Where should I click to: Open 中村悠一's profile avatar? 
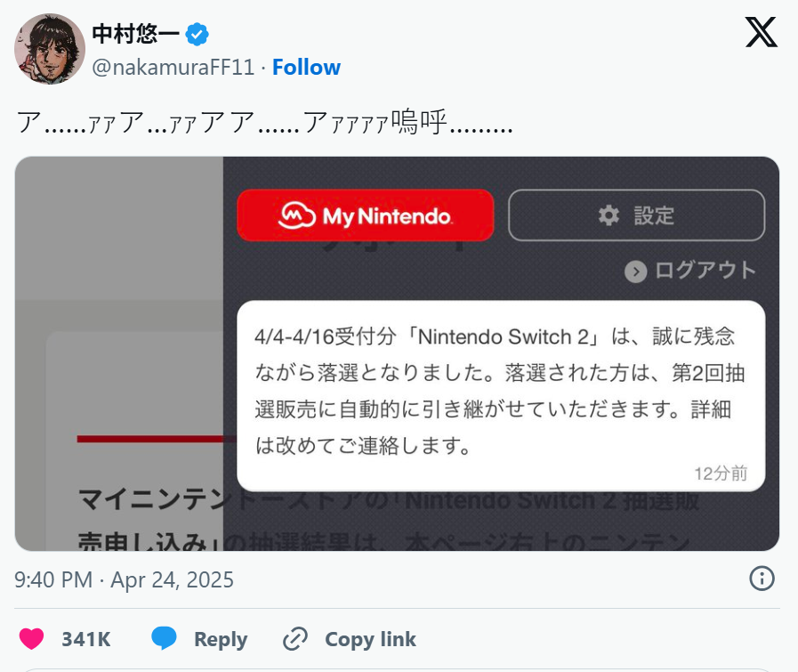pos(50,49)
